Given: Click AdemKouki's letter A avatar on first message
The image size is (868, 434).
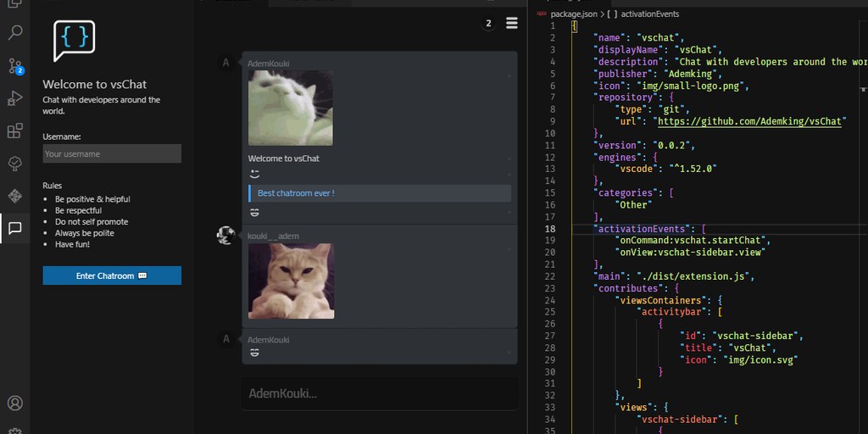Looking at the screenshot, I should (225, 63).
